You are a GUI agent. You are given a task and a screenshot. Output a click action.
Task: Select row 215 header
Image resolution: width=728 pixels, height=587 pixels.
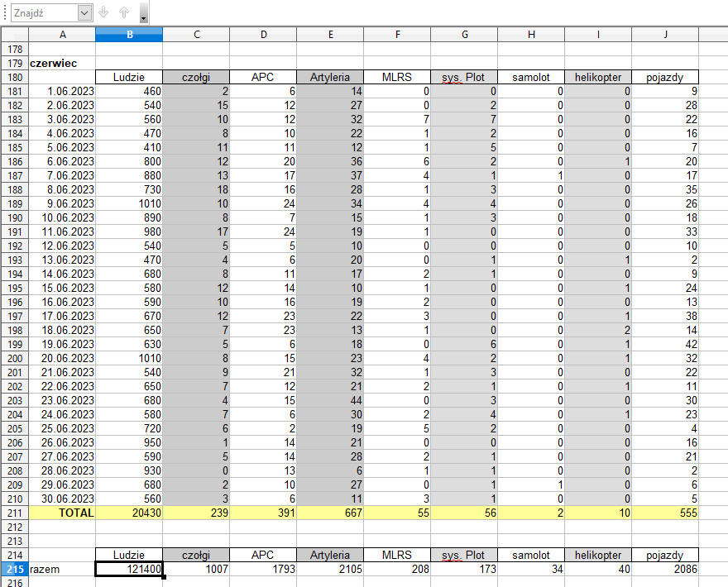[15, 569]
